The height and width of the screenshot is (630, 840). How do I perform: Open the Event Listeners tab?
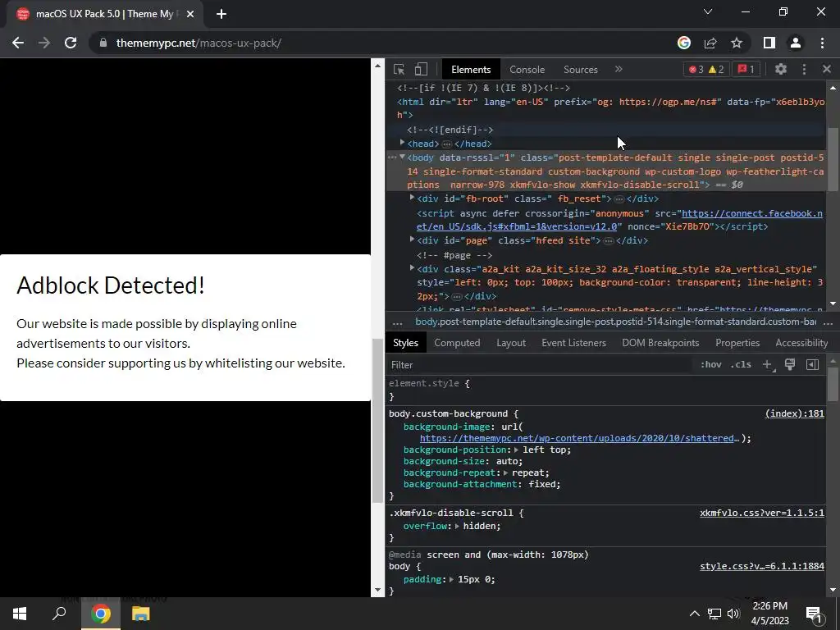tap(573, 343)
